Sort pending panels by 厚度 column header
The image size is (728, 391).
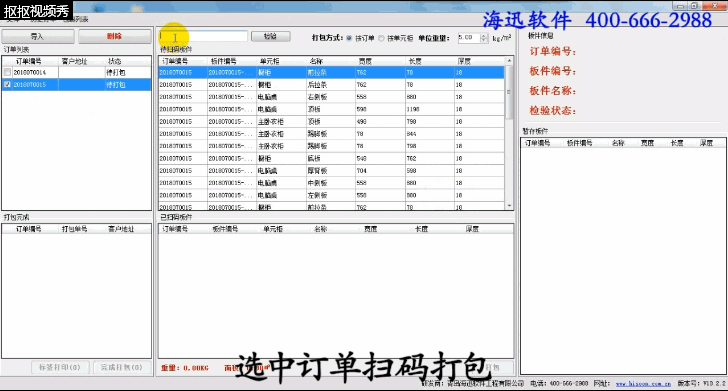[464, 61]
